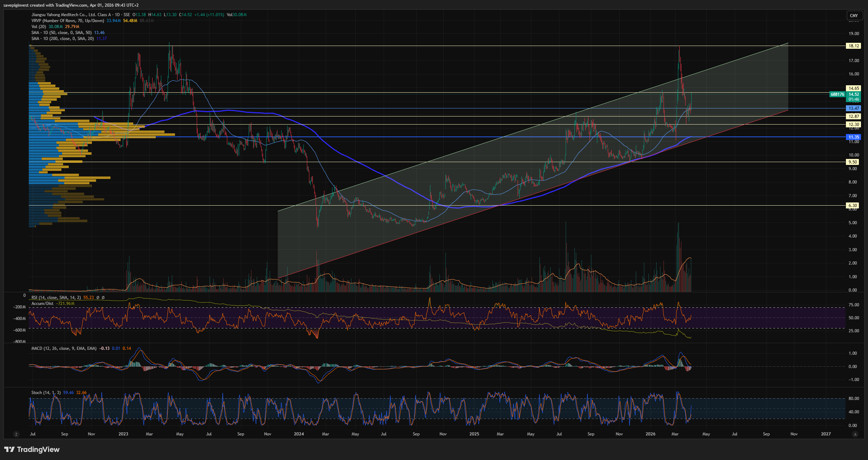Click the 688176 symbol tag on price line
The width and height of the screenshot is (868, 460).
837,94
